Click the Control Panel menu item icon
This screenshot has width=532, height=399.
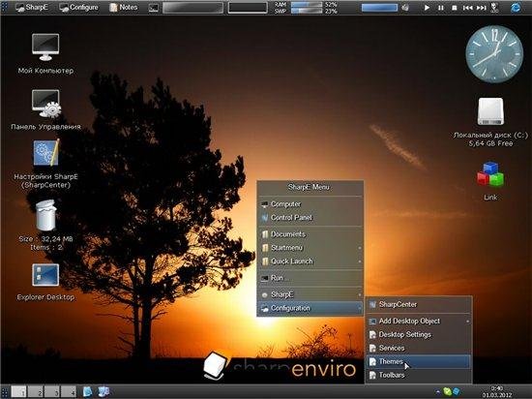(x=265, y=218)
